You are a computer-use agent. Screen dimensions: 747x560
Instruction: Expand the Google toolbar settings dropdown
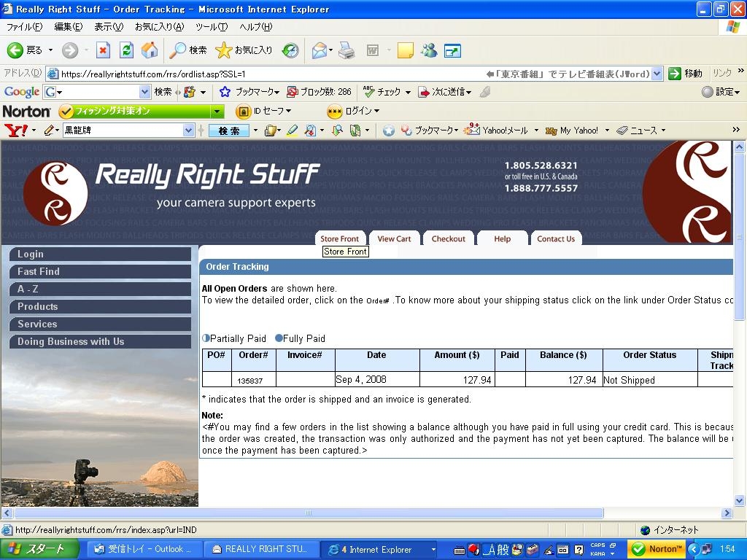(x=737, y=92)
